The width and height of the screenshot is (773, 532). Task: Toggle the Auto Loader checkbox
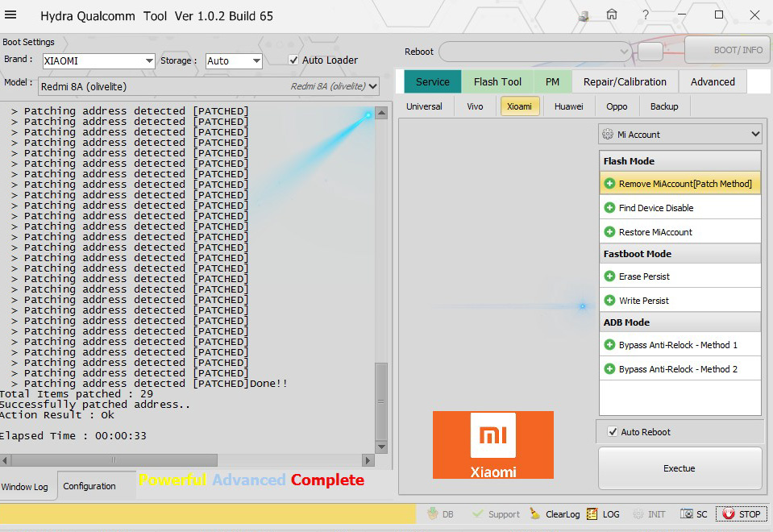[294, 60]
